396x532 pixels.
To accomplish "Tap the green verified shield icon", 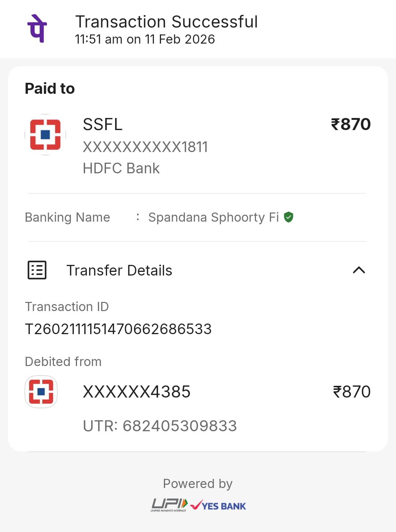I will [289, 217].
